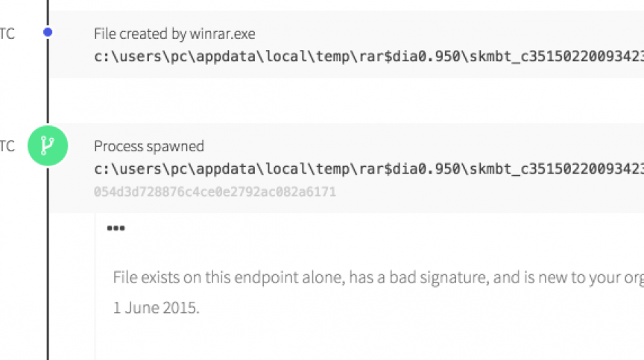The height and width of the screenshot is (360, 644).
Task: Select the blue file-created timeline dot
Action: (x=48, y=33)
